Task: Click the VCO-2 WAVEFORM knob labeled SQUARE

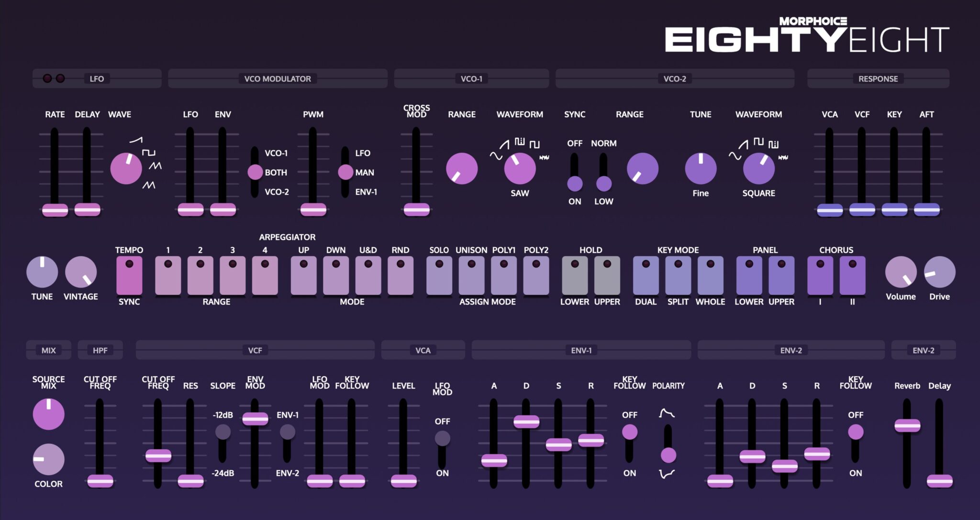Action: [x=758, y=169]
